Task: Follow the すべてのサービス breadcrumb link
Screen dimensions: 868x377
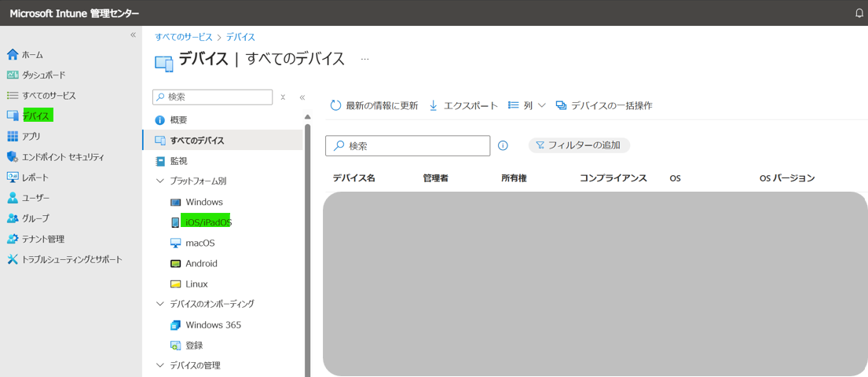Action: [183, 37]
